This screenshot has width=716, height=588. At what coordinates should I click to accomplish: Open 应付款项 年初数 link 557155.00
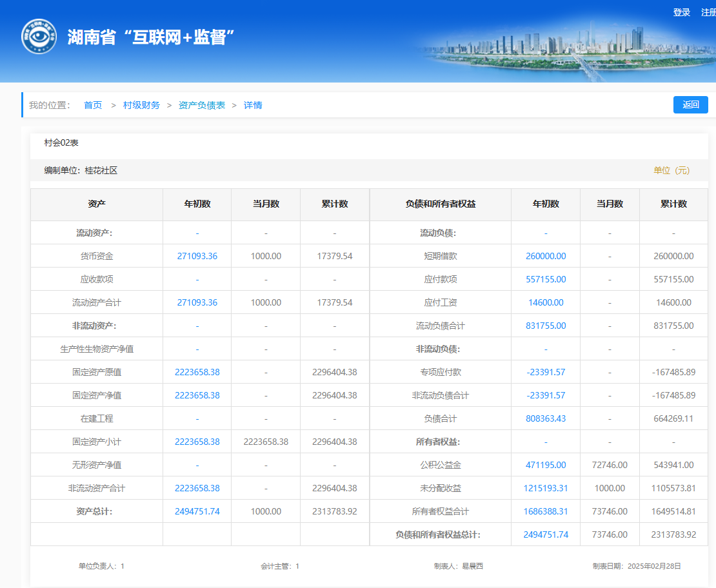coord(546,279)
